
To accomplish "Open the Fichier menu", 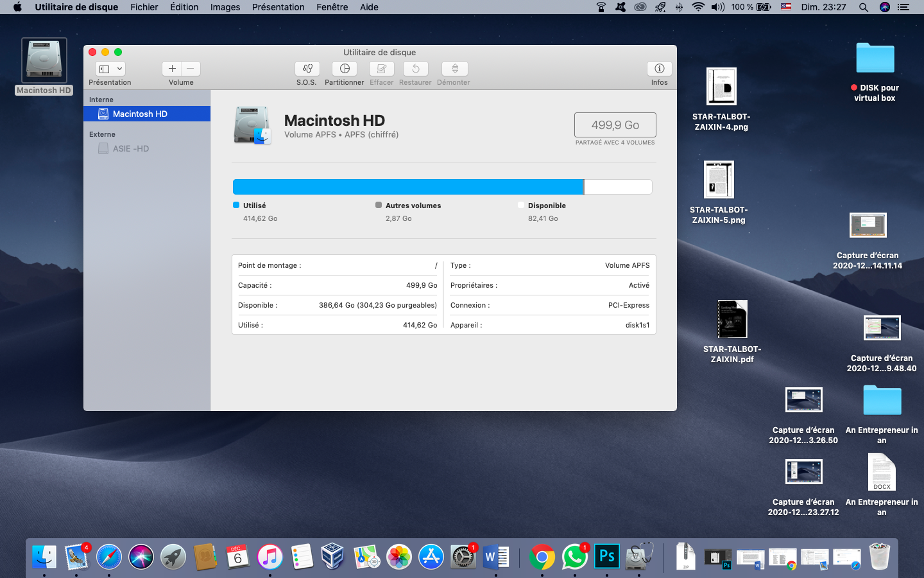I will (144, 7).
